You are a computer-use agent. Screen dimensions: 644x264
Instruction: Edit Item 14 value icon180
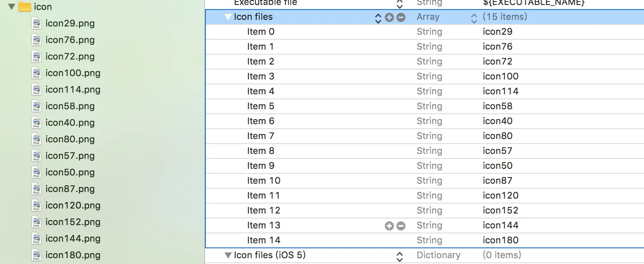click(x=500, y=240)
